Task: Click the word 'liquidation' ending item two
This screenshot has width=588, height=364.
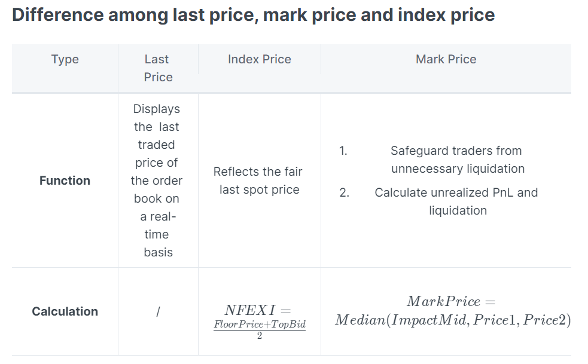Action: click(458, 210)
